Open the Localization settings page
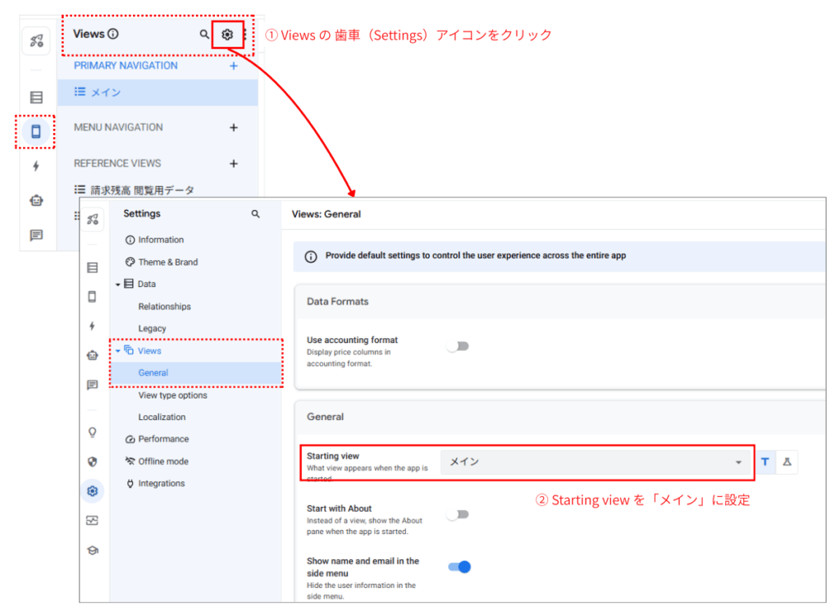Viewport: 840px width, 616px height. [x=161, y=417]
